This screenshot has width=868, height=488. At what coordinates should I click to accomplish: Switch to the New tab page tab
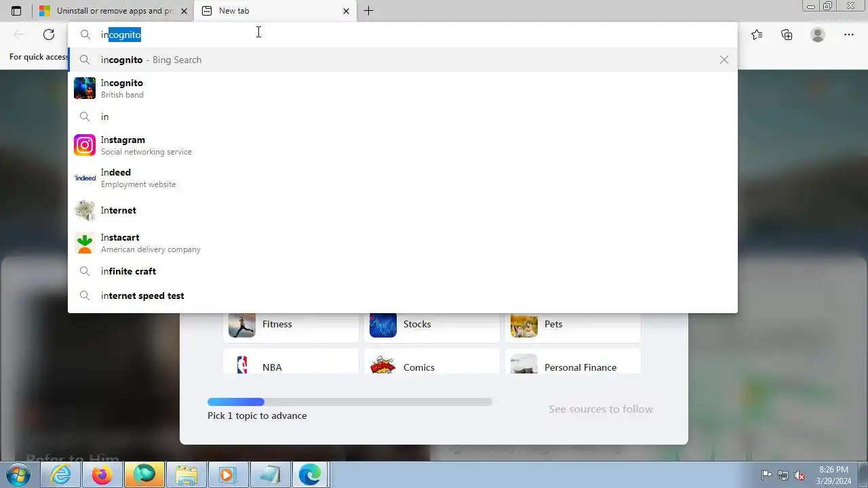click(x=275, y=11)
